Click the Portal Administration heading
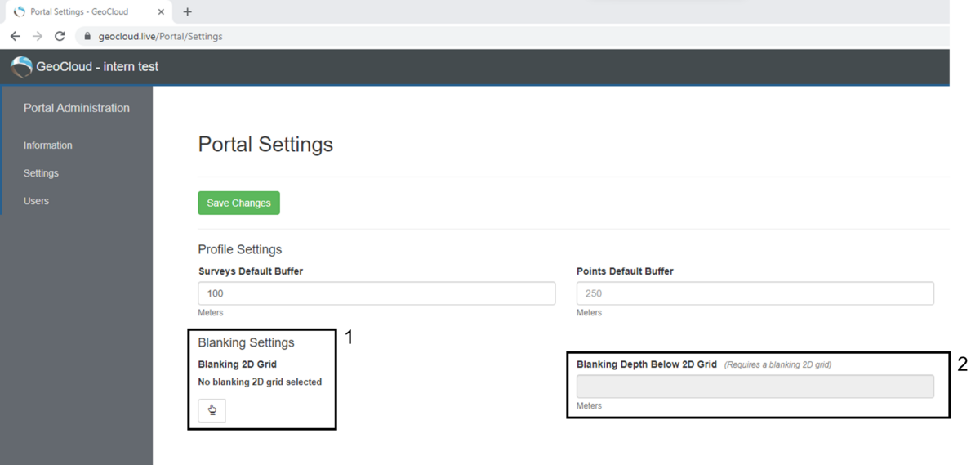 coord(77,108)
